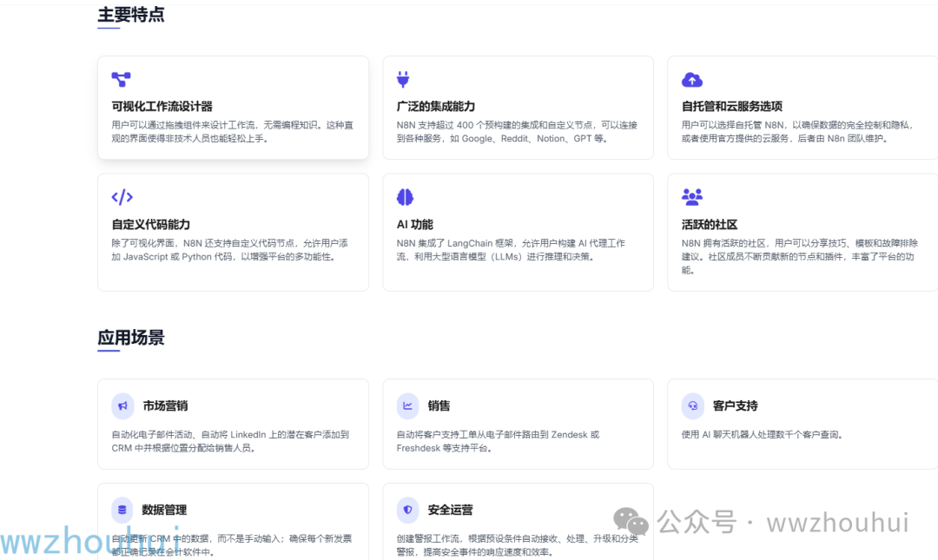Click the headset icon for 客户支持
Image resolution: width=938 pixels, height=560 pixels.
tap(692, 405)
